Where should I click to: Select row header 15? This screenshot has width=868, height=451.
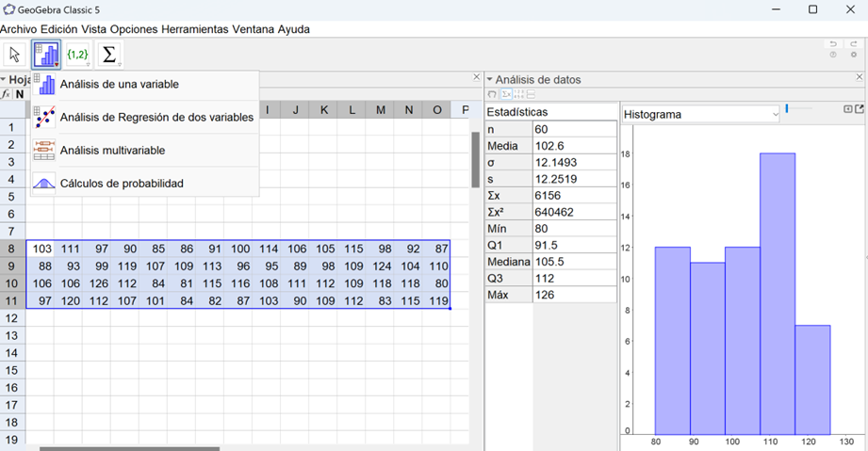click(12, 370)
